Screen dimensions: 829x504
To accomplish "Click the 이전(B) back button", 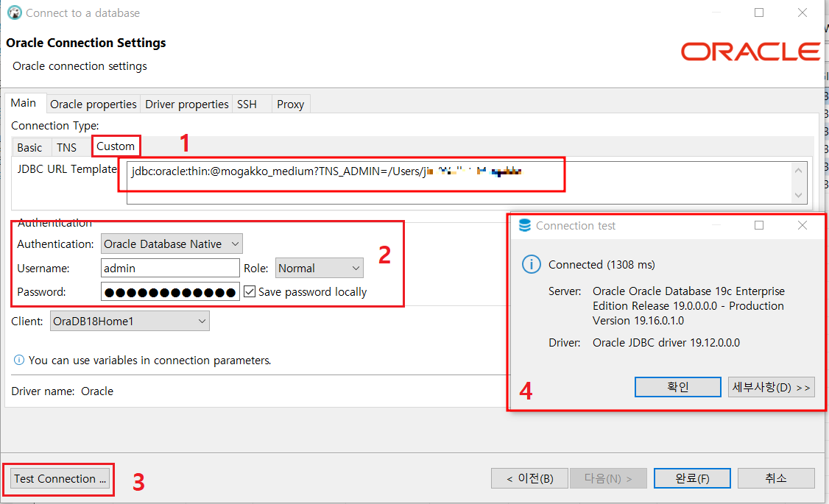I will 530,479.
